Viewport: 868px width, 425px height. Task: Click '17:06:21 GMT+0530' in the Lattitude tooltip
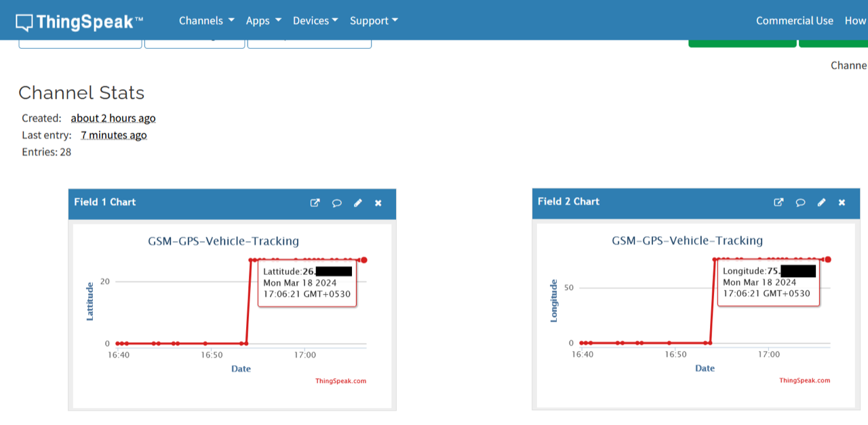[307, 295]
